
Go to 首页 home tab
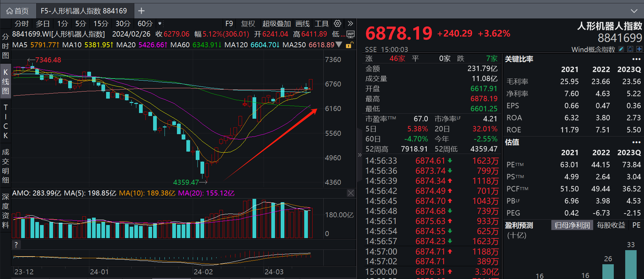click(17, 11)
